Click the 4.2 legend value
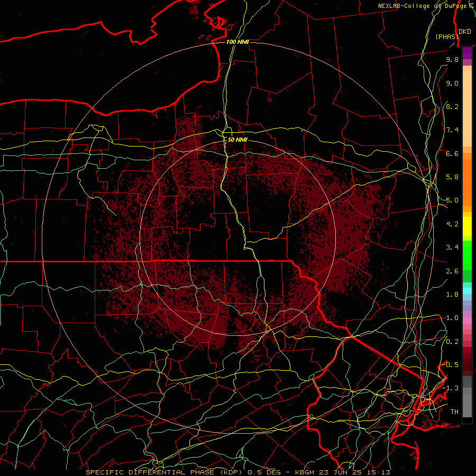 pos(452,224)
